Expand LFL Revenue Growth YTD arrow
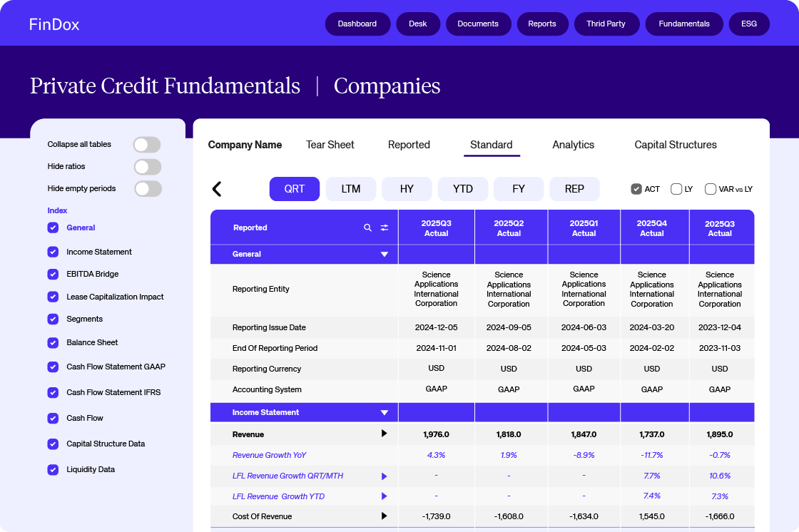 pos(384,496)
